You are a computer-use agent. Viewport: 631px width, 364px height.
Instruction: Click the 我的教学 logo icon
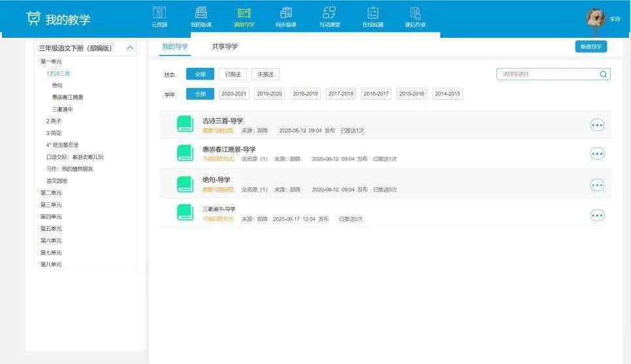33,18
